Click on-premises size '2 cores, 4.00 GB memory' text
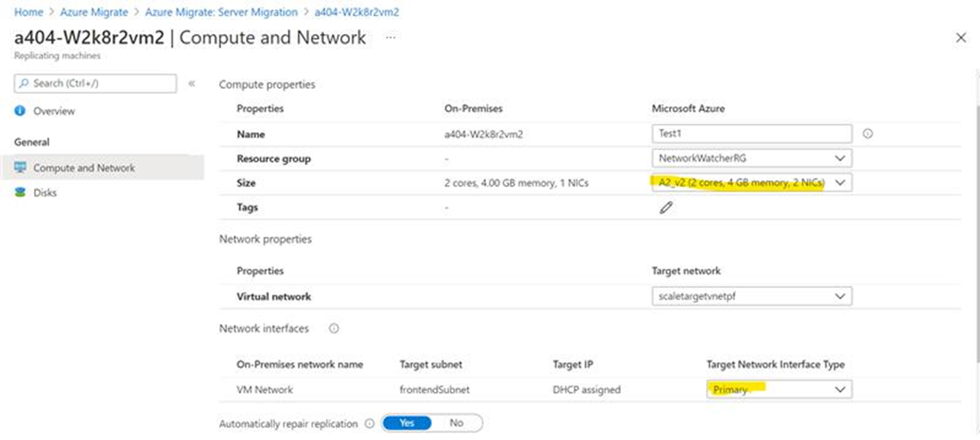 516,182
